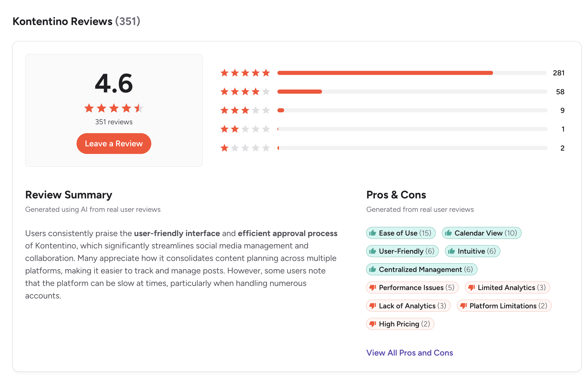Viewport: 588px width, 380px height.
Task: Click thumbs-up icon on Calendar View
Action: point(448,233)
